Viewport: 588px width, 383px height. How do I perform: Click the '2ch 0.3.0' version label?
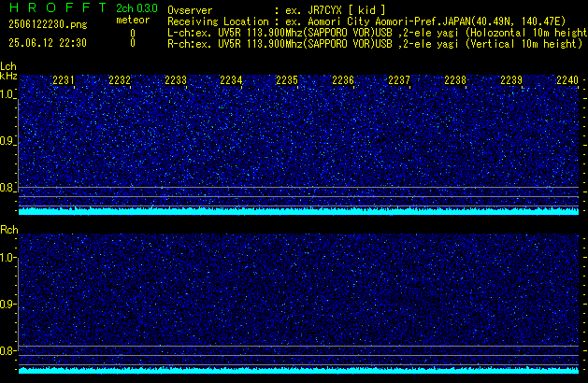(136, 7)
